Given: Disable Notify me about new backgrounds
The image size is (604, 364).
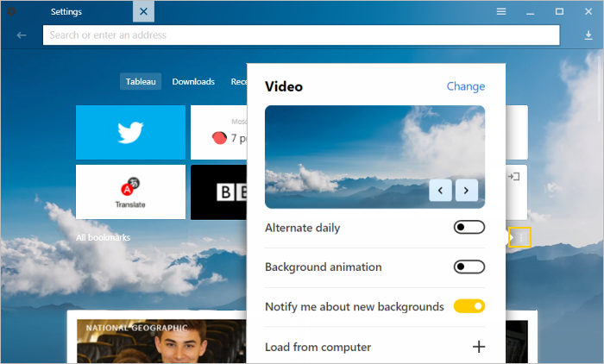Looking at the screenshot, I should pos(469,306).
